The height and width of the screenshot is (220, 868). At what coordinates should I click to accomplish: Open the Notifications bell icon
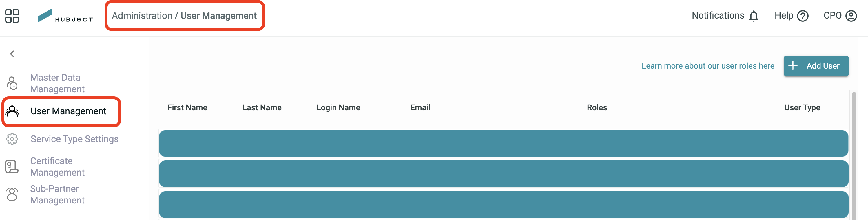[754, 16]
